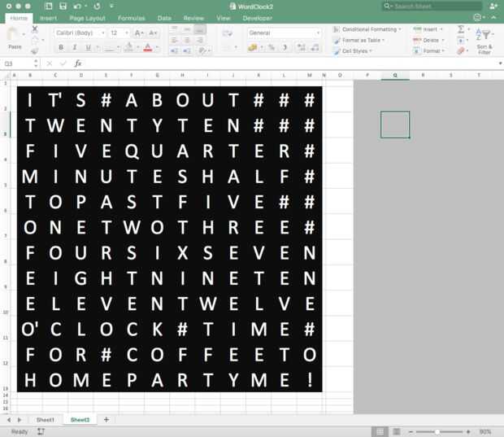This screenshot has height=437, width=504.
Task: Open the Page Layout ribbon tab
Action: pos(88,18)
